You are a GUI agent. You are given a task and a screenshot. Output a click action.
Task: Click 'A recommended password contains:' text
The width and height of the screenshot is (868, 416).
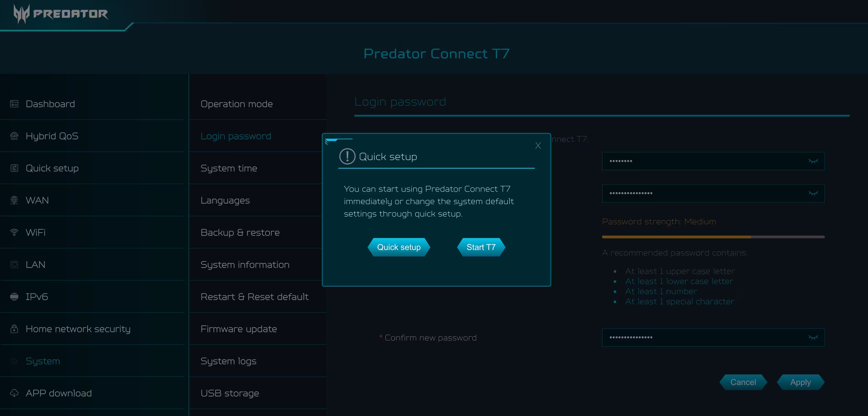pyautogui.click(x=675, y=253)
